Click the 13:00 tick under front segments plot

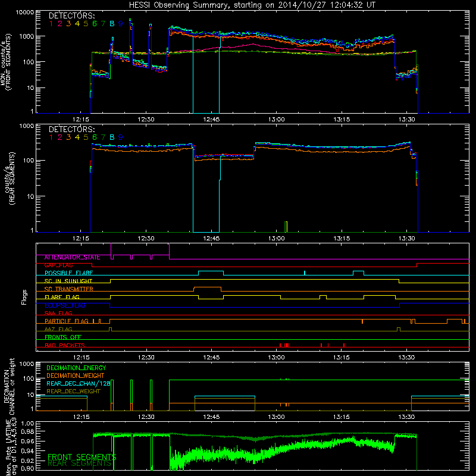tap(277, 120)
